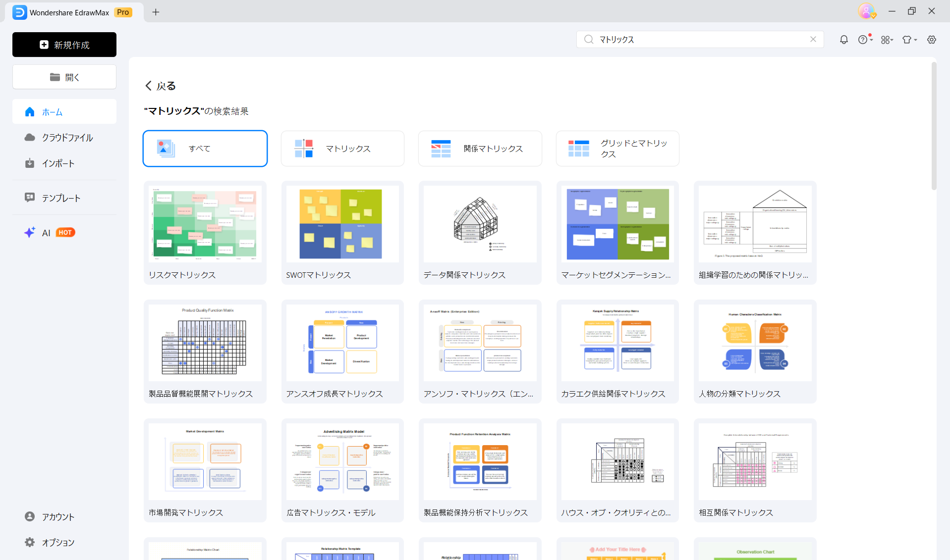
Task: Open the skin theme shirt dropdown
Action: pyautogui.click(x=909, y=40)
